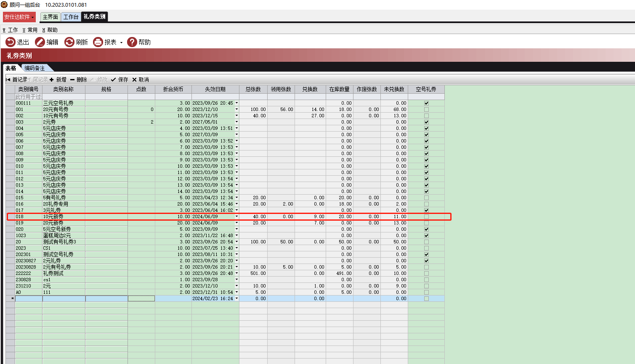
Task: Click the 删除 delete record button
Action: (79, 79)
